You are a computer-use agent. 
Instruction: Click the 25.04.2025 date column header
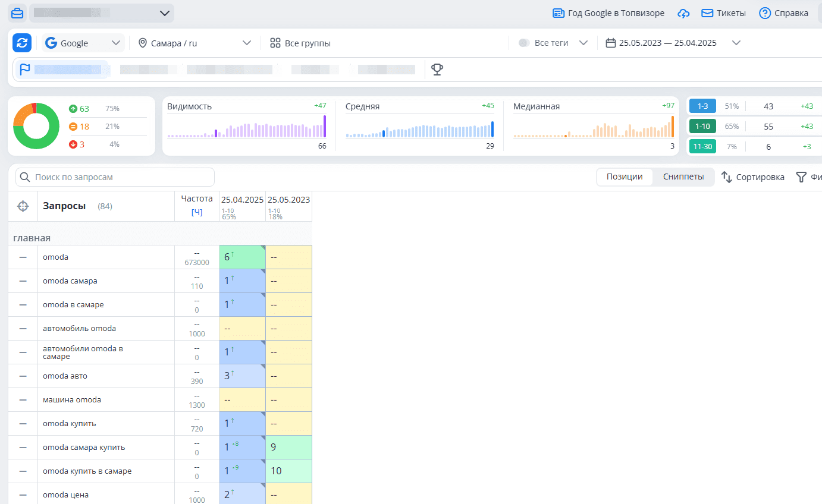[242, 200]
